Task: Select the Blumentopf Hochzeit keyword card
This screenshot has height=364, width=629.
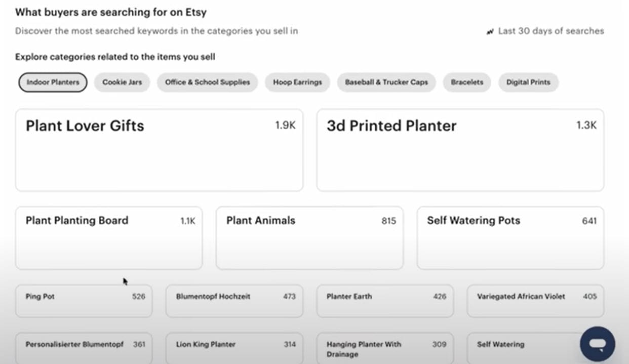Action: click(x=234, y=301)
